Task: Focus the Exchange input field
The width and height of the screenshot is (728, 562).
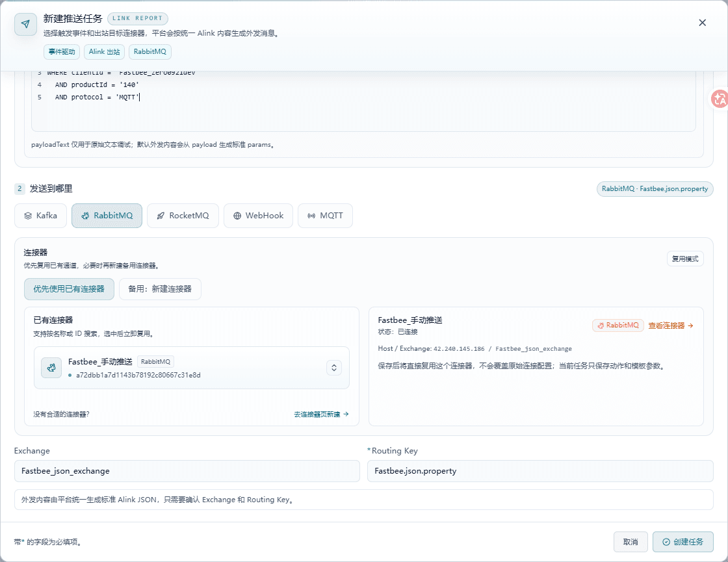Action: pos(187,471)
